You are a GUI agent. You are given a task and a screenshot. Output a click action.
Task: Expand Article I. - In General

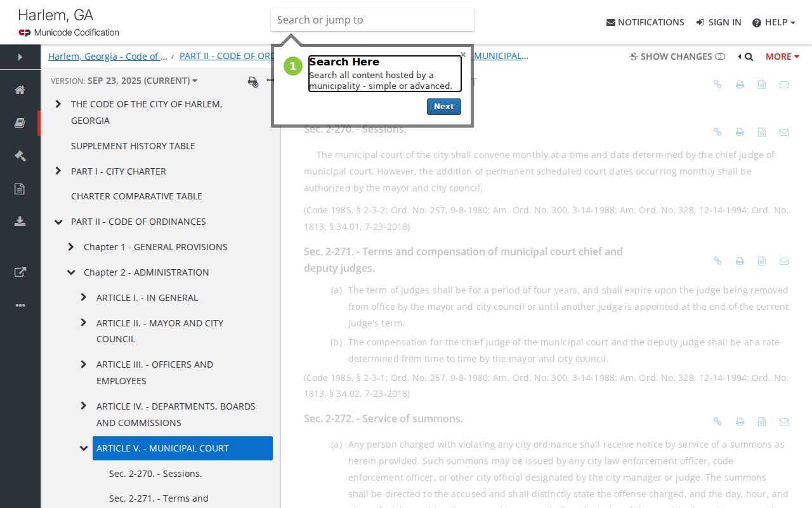(84, 297)
